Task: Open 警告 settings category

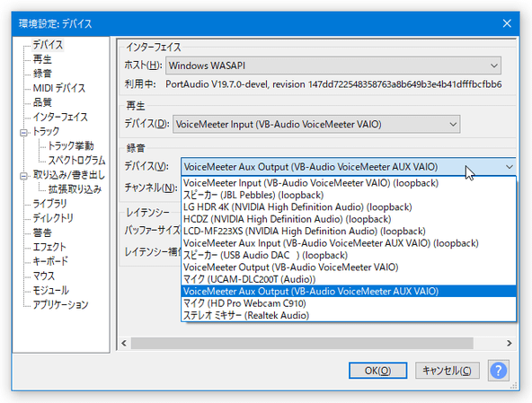Action: tap(42, 232)
